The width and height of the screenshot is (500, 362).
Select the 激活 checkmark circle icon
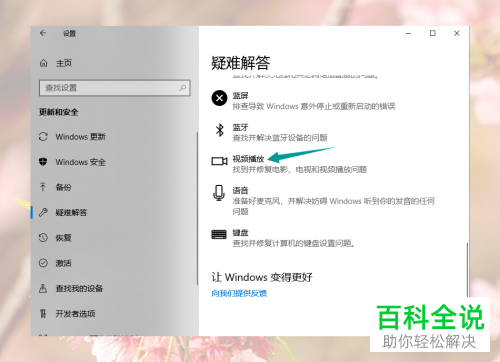(43, 263)
